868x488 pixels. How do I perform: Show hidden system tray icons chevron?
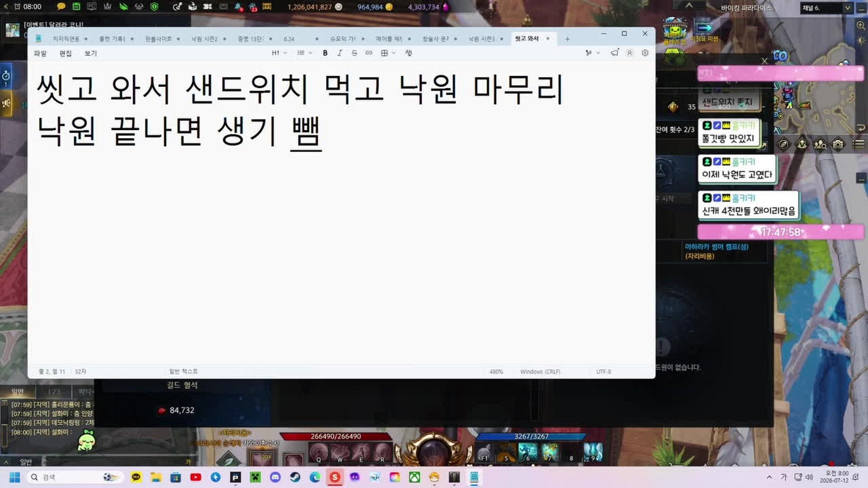769,477
